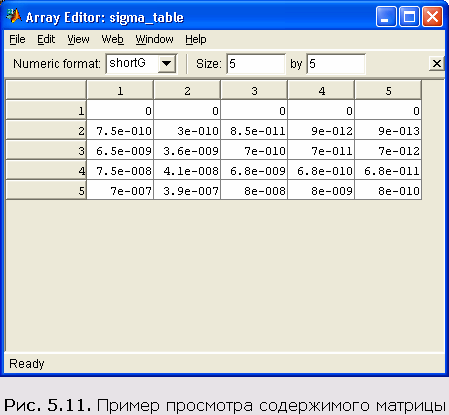
Task: Click cell with value 7.5e-008
Action: click(120, 170)
